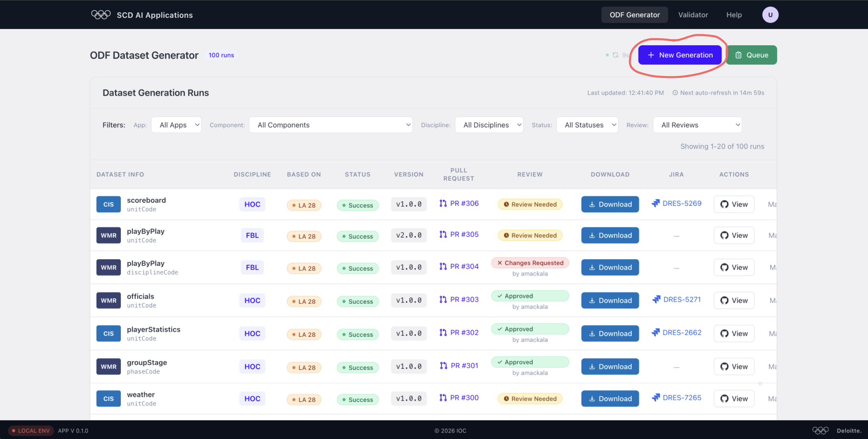Open the Discipline filter dropdown
Screen dimensions: 868x439
click(489, 125)
